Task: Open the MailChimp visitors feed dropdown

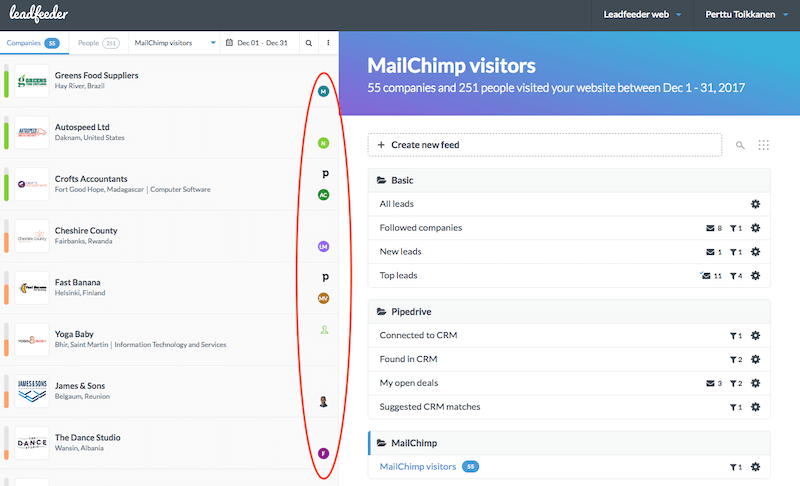Action: (x=174, y=43)
